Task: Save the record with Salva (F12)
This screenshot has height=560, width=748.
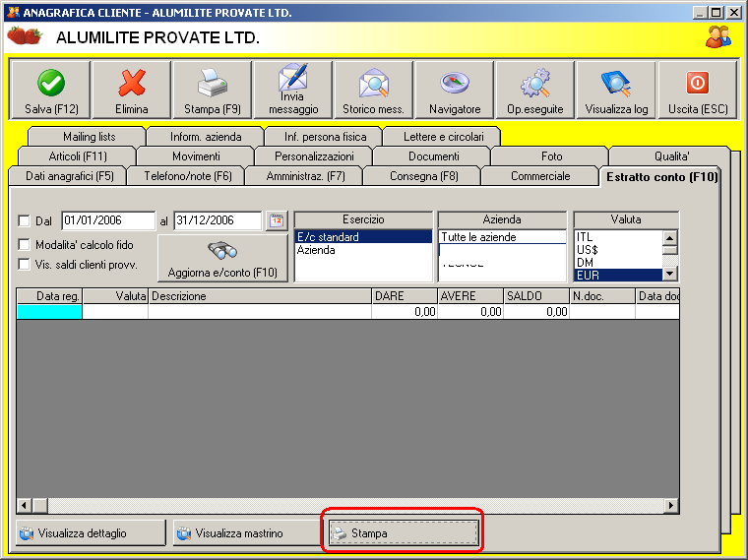Action: coord(50,90)
